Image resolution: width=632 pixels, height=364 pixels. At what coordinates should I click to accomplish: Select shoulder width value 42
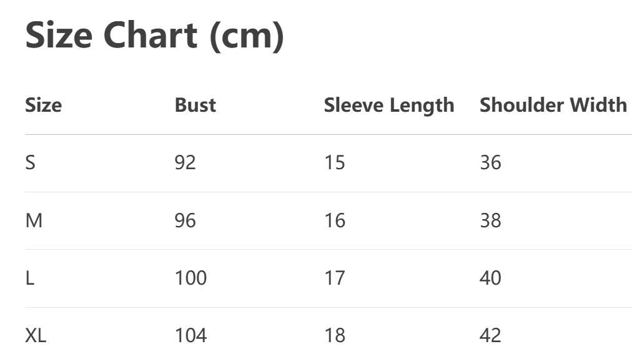[490, 336]
